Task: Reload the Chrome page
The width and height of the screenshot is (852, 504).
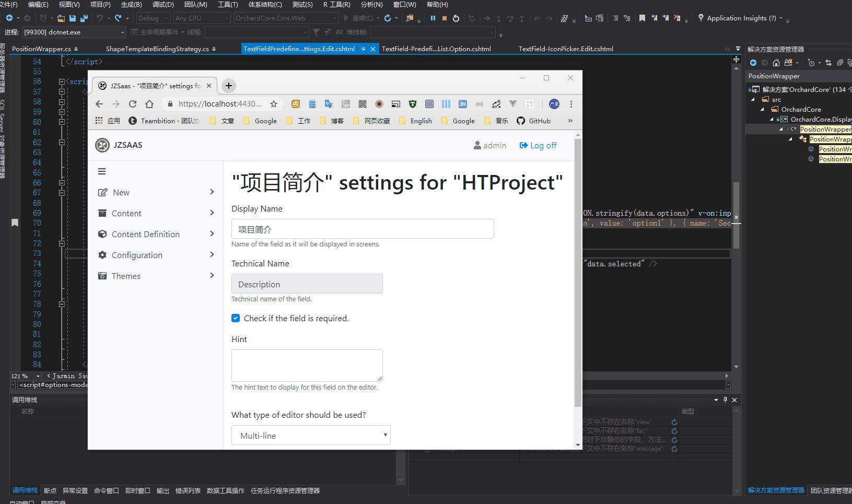Action: pos(133,104)
